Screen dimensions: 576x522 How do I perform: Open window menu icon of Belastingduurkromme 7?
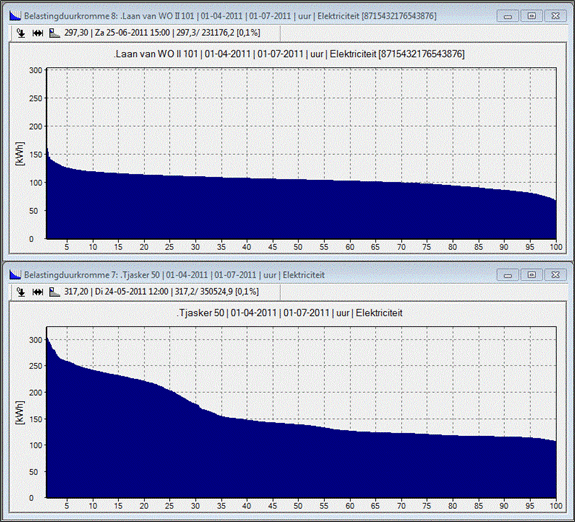pyautogui.click(x=15, y=274)
